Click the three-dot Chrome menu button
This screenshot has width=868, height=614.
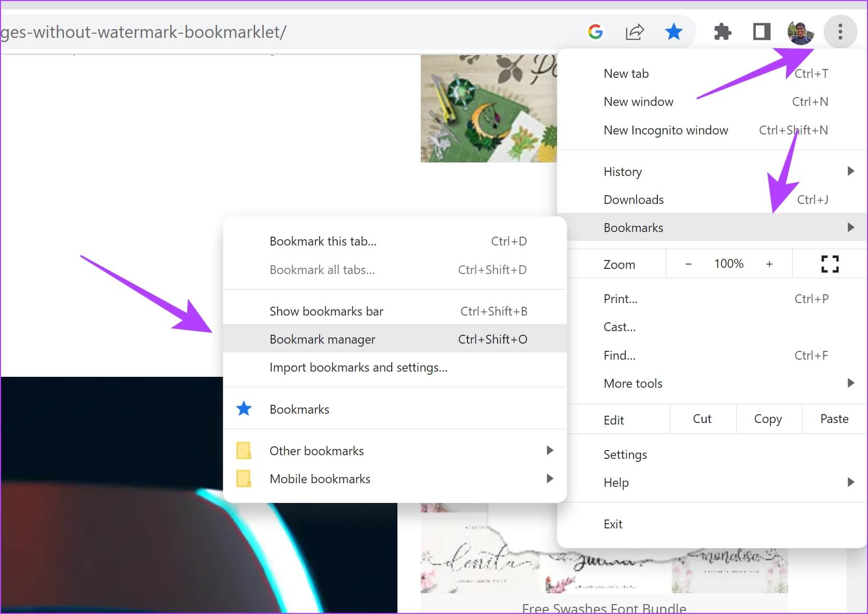[x=840, y=32]
